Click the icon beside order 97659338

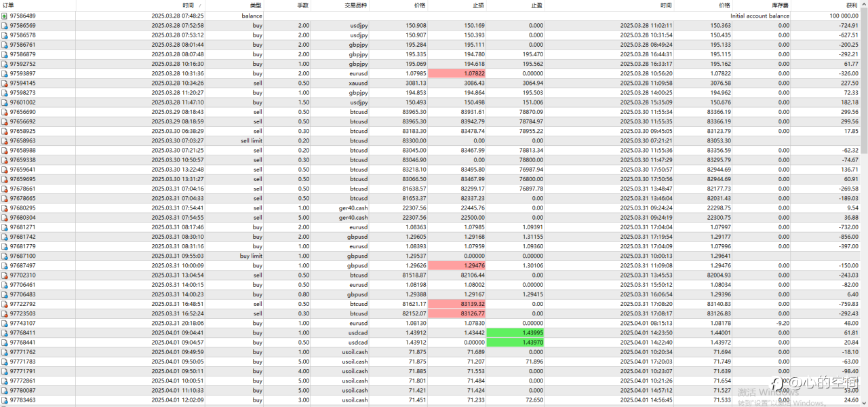pyautogui.click(x=5, y=160)
